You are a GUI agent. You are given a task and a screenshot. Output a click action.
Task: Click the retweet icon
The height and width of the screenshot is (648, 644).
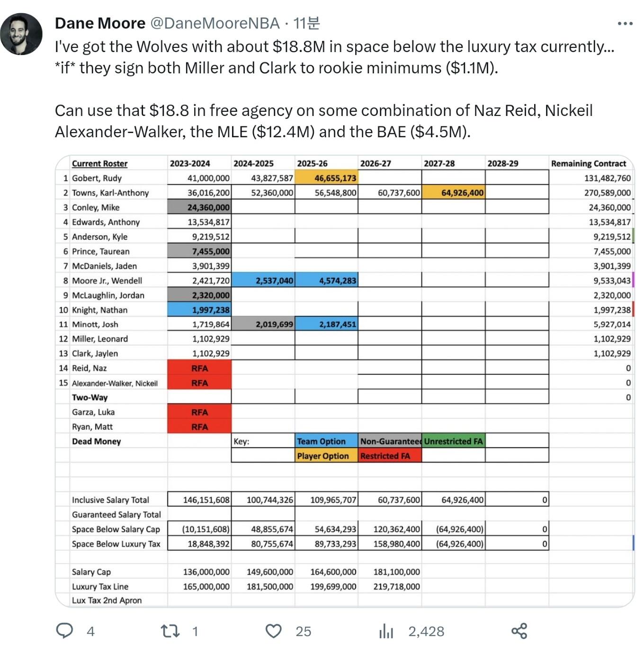[x=170, y=631]
